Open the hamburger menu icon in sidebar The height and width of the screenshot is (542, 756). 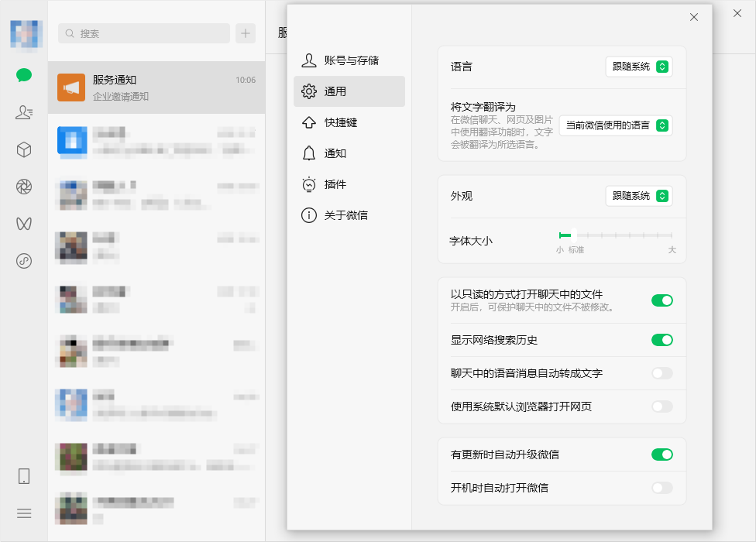pos(23,513)
